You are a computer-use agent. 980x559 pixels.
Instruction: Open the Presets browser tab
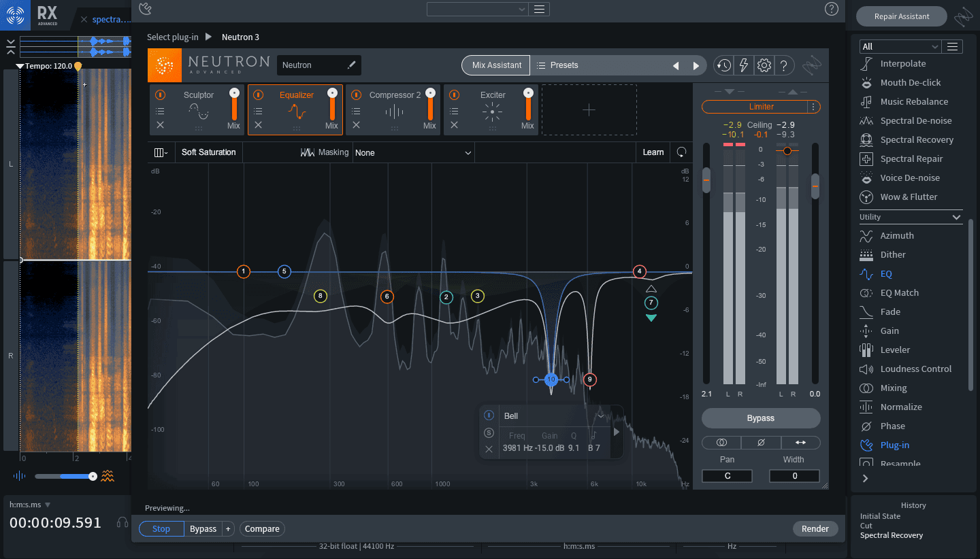point(557,65)
